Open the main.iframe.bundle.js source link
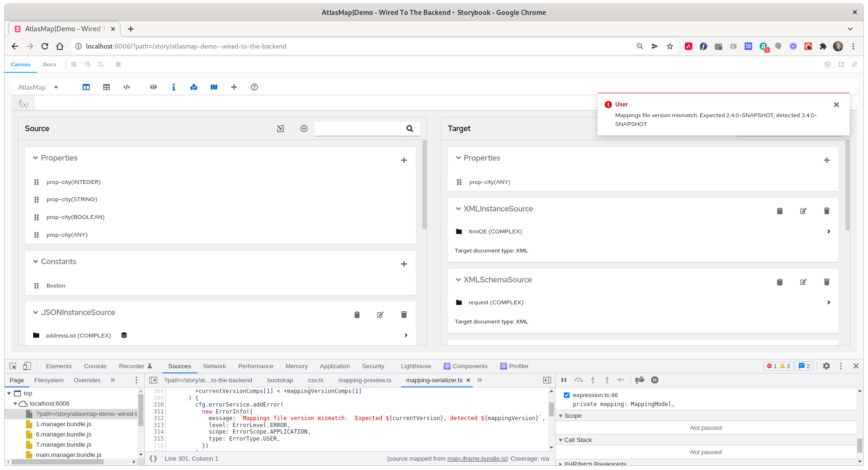Image resolution: width=868 pixels, height=470 pixels. (x=477, y=458)
